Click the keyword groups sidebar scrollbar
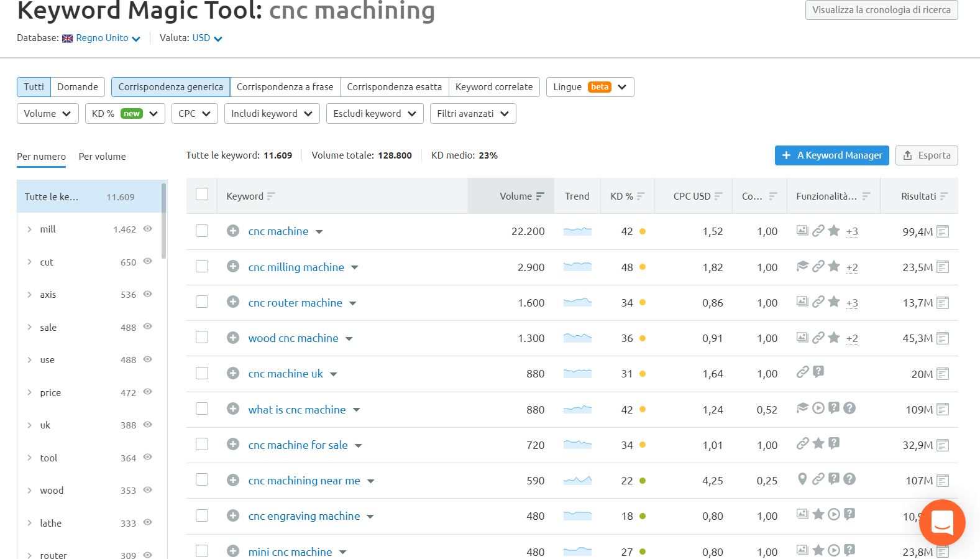 (x=164, y=221)
